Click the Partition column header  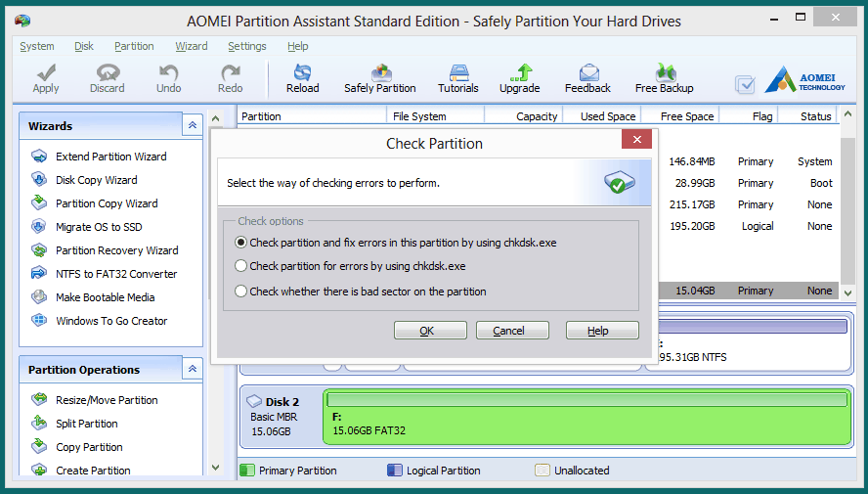pos(312,116)
